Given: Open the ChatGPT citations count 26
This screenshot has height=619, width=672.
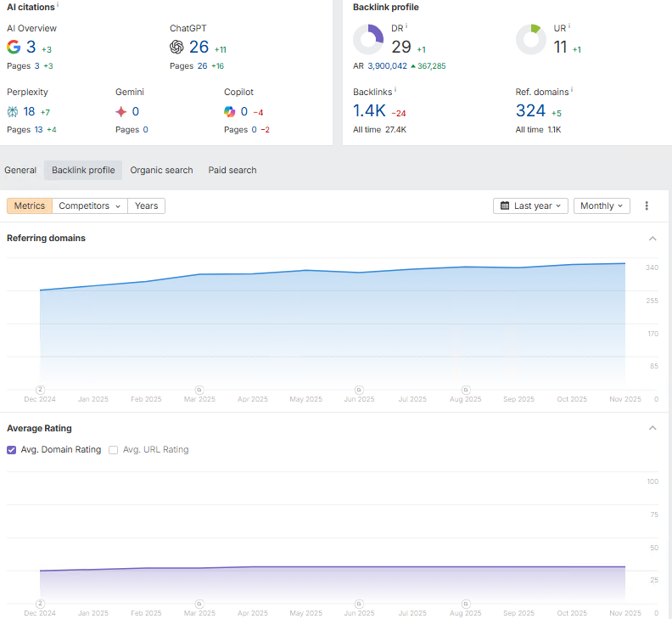Looking at the screenshot, I should pos(199,47).
